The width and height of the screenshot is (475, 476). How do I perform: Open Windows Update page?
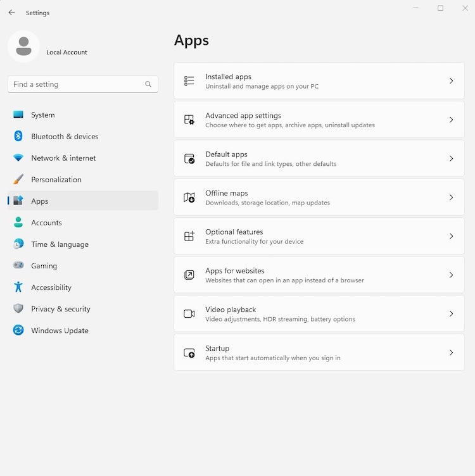(x=83, y=330)
